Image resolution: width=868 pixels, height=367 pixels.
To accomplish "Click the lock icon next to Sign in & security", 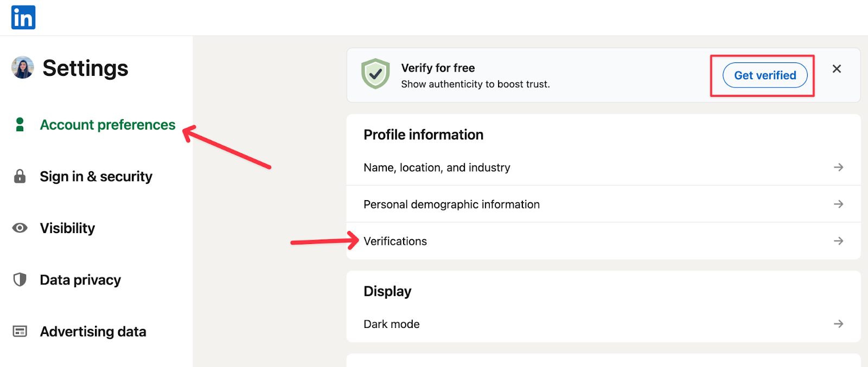I will (20, 176).
